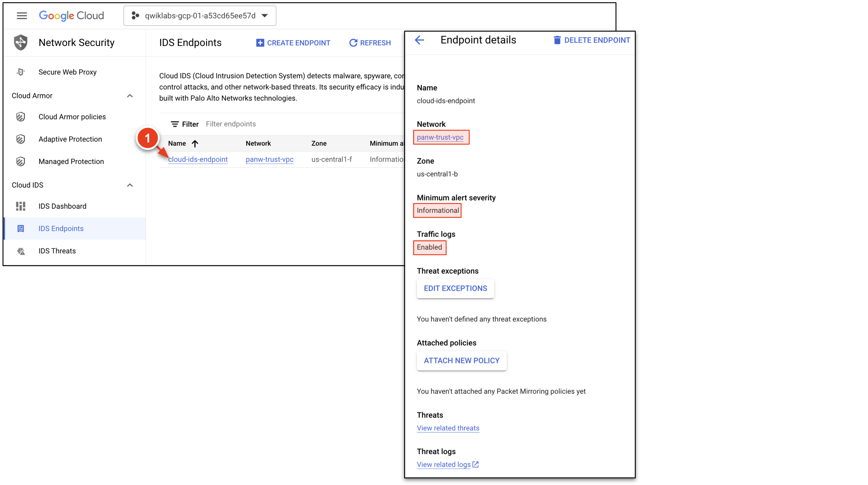Open related logs via external link icon
This screenshot has height=485, width=868.
pyautogui.click(x=475, y=464)
